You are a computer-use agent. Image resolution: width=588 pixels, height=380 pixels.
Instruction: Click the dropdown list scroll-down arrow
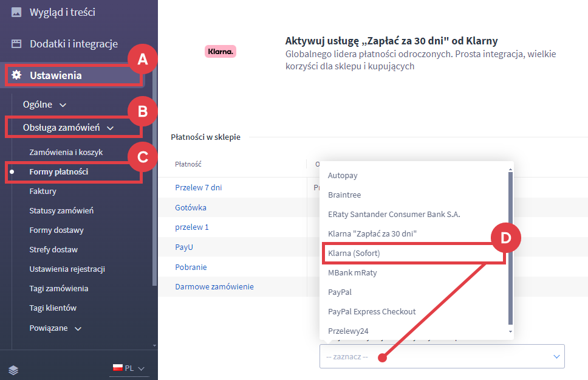click(x=510, y=332)
